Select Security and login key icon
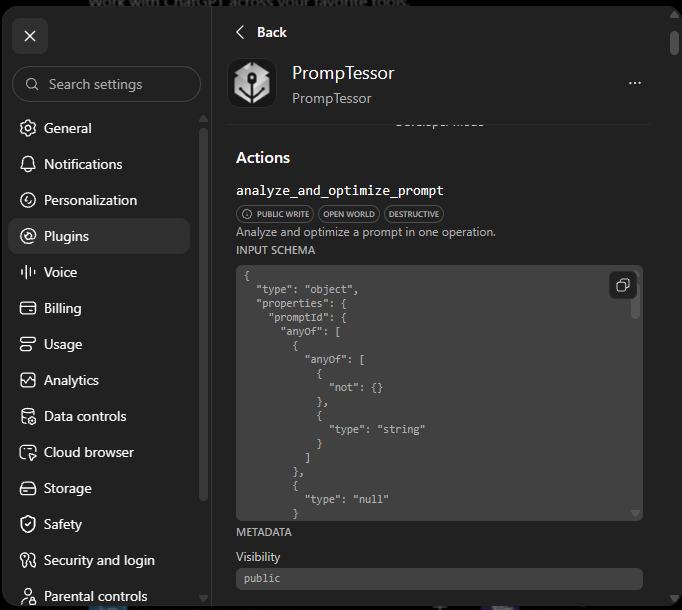 (28, 560)
